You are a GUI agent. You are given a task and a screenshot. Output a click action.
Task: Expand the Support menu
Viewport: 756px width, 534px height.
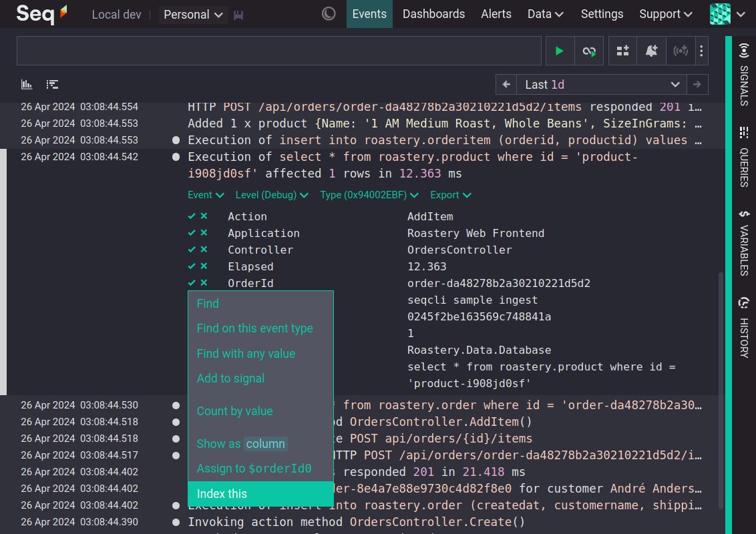[665, 14]
